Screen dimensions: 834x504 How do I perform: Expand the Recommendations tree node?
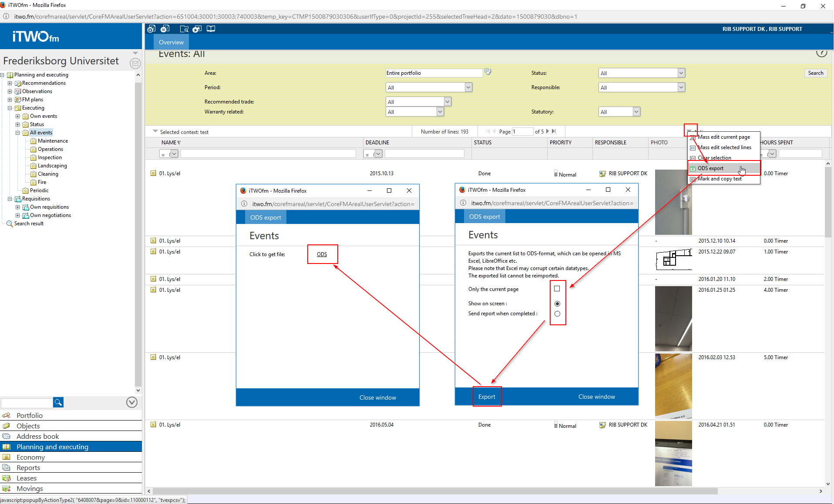click(10, 83)
